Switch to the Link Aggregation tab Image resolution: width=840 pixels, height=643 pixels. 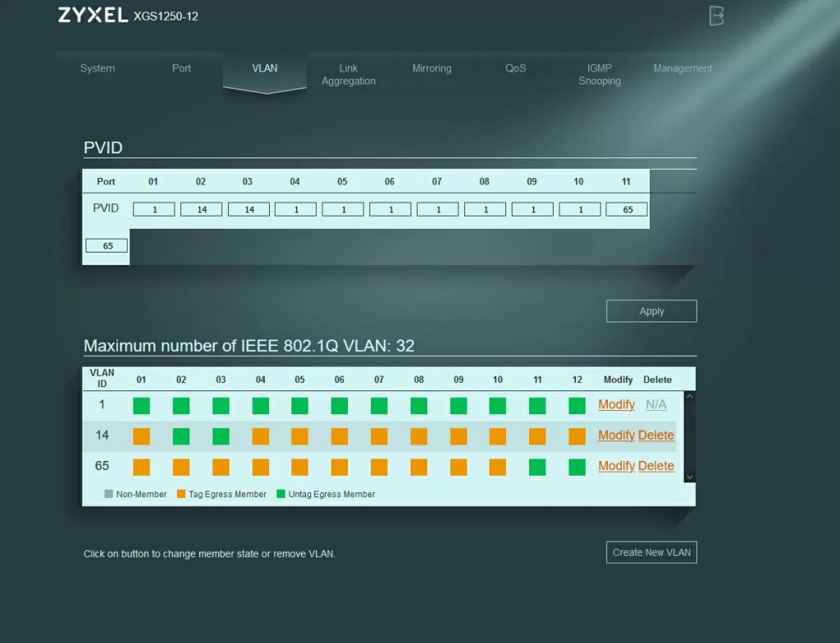coord(349,75)
